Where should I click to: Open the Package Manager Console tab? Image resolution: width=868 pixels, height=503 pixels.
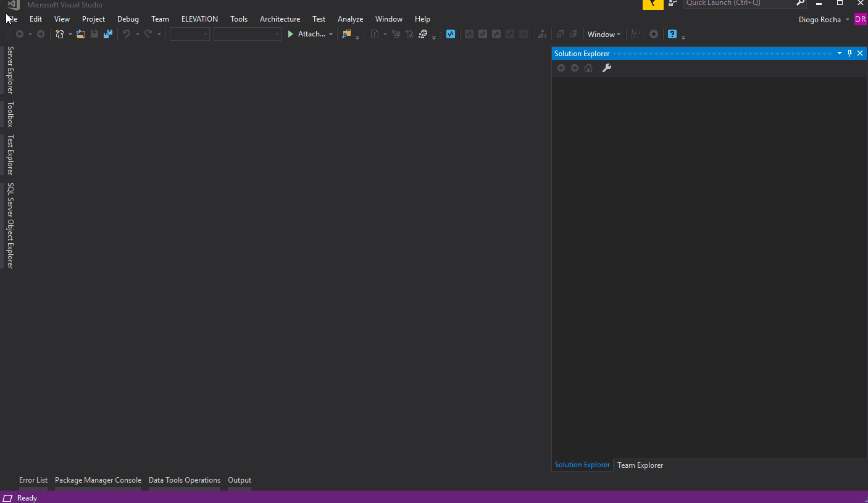click(98, 480)
